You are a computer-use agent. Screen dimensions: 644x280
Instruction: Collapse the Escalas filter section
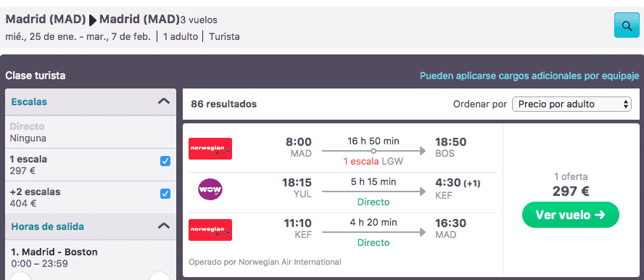tap(164, 102)
